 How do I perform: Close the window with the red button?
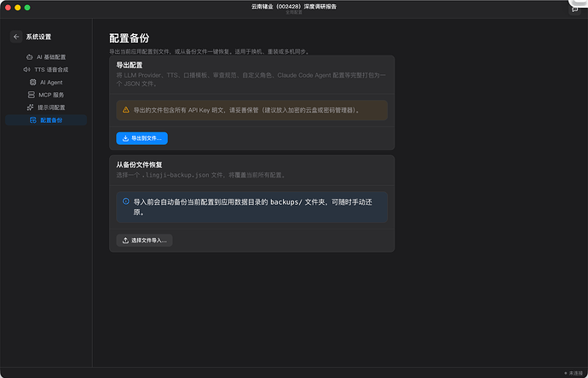pyautogui.click(x=8, y=8)
